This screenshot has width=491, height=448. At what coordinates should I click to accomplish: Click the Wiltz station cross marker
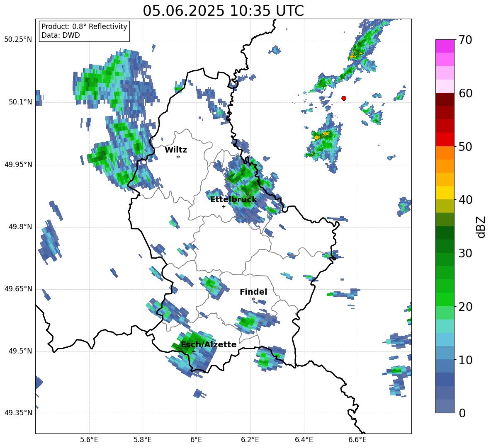178,157
